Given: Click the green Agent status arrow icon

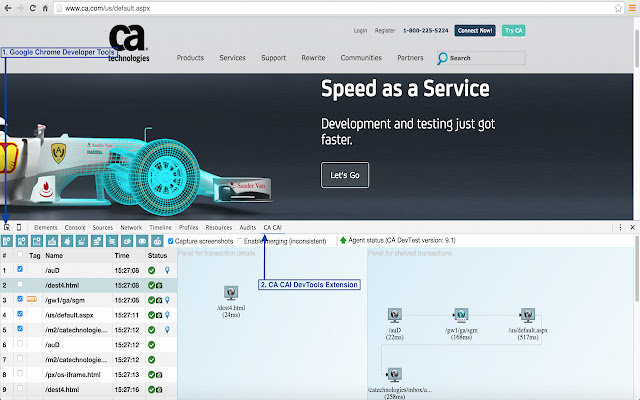Looking at the screenshot, I should 343,240.
